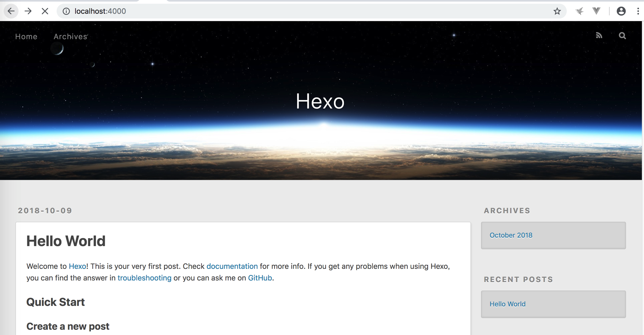Go forward with the browser forward arrow

pos(28,11)
